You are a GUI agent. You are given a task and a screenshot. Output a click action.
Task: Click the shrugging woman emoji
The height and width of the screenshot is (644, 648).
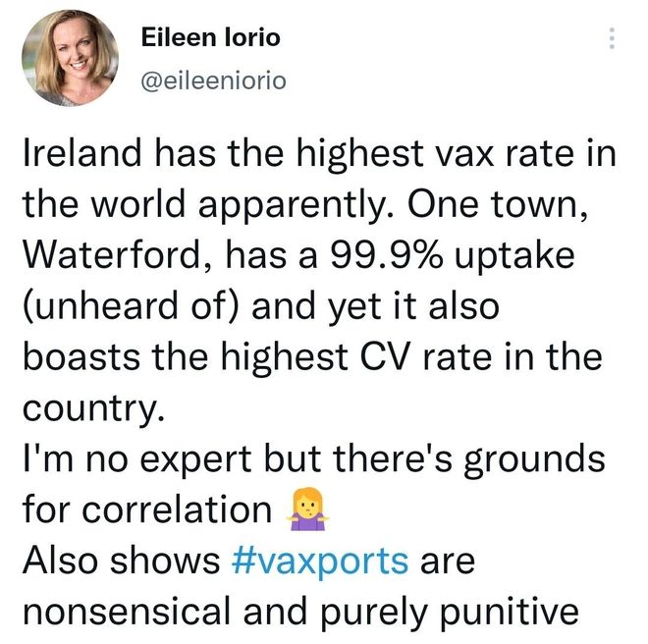coord(308,510)
